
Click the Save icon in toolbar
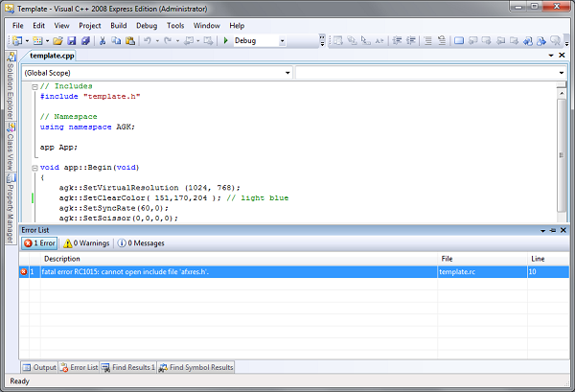click(72, 41)
